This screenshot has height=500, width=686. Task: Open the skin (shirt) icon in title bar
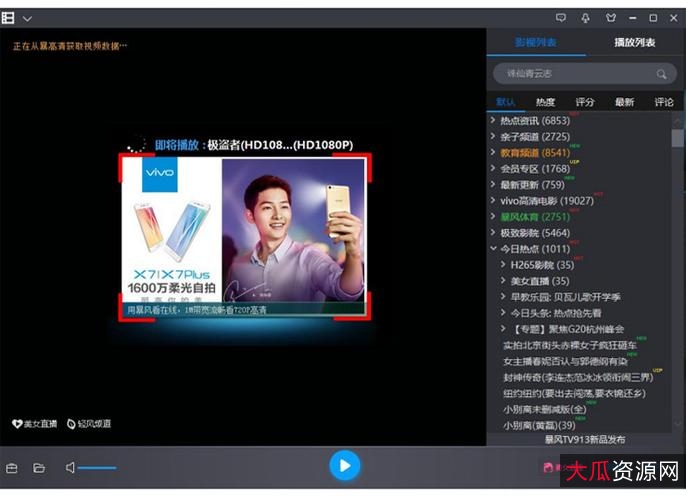(x=611, y=18)
